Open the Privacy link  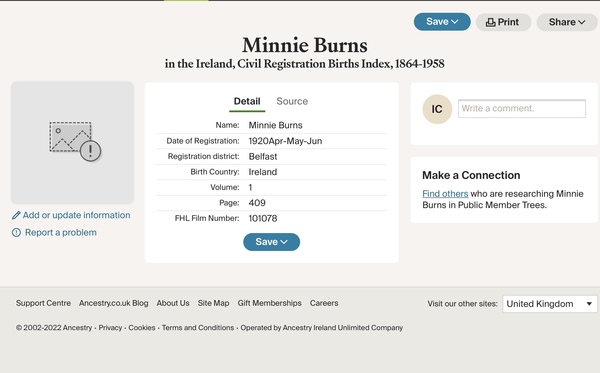click(x=110, y=328)
